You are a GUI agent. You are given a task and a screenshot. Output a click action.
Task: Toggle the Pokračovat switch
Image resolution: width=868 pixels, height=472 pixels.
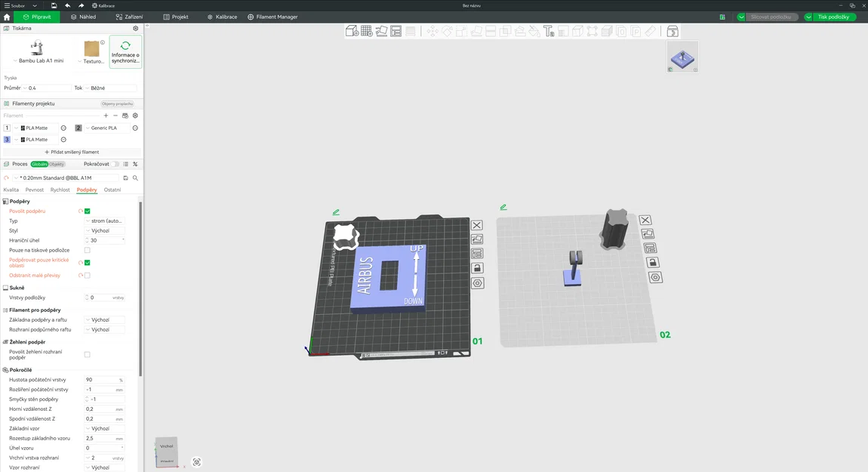tap(115, 164)
